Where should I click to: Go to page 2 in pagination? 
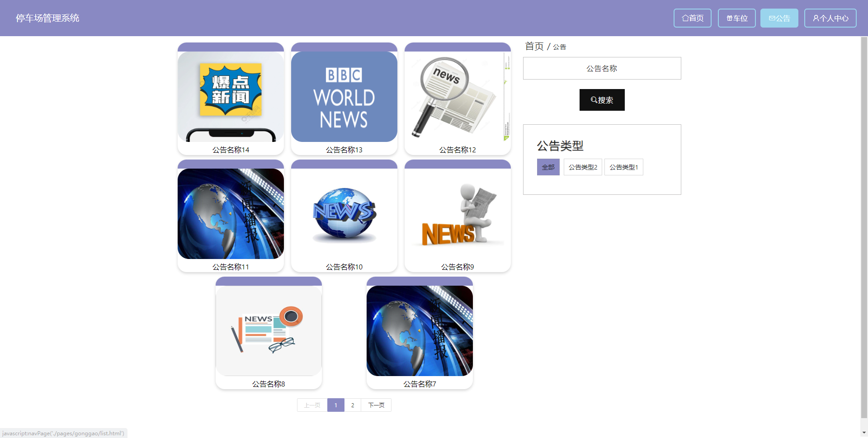click(353, 405)
